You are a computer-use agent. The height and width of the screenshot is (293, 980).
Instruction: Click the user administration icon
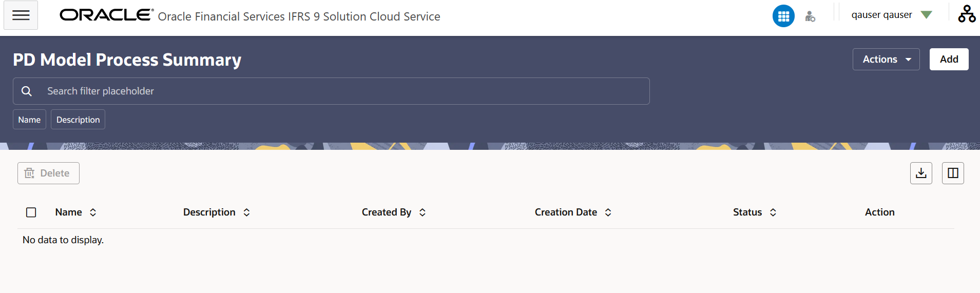coord(810,16)
